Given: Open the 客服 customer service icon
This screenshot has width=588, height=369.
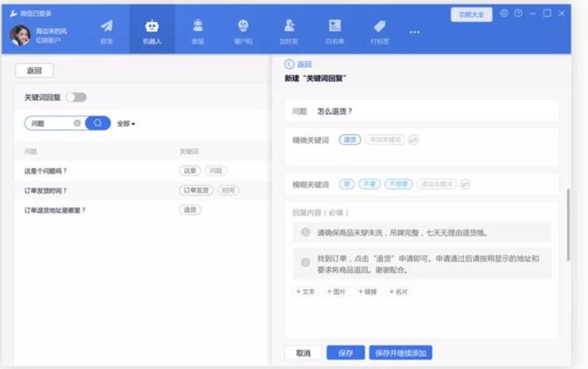Looking at the screenshot, I should [x=198, y=26].
